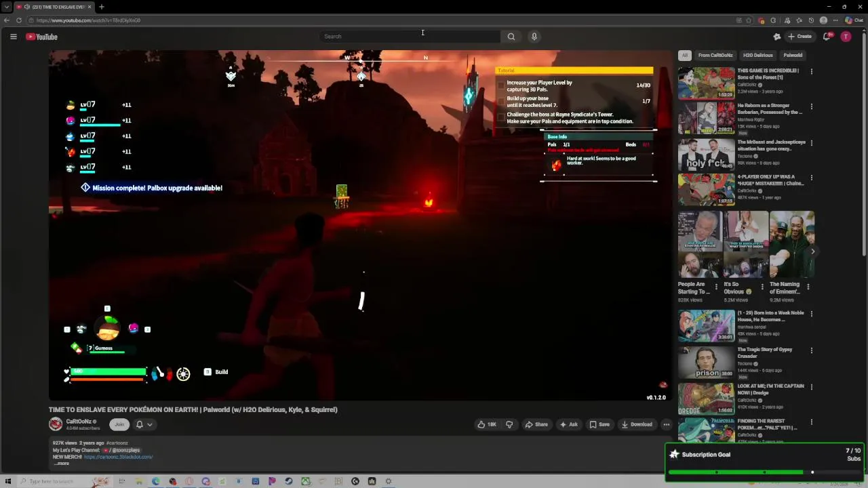
Task: Open 'I'm the Captain Now' Dredge video
Action: pos(707,399)
